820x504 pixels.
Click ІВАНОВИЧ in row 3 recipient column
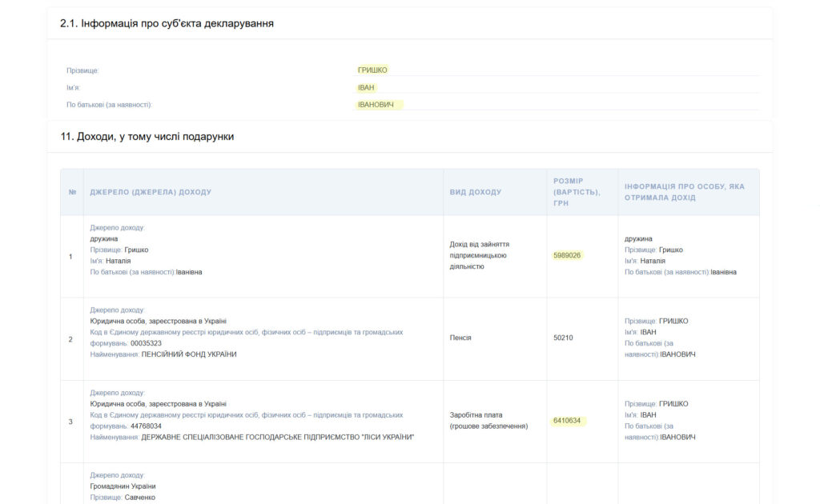click(677, 437)
